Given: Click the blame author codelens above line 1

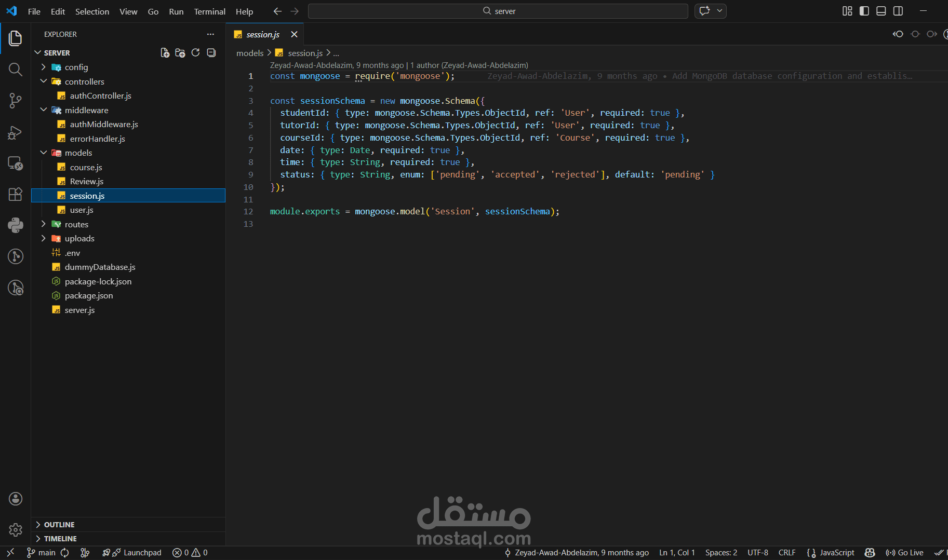Looking at the screenshot, I should coord(399,65).
